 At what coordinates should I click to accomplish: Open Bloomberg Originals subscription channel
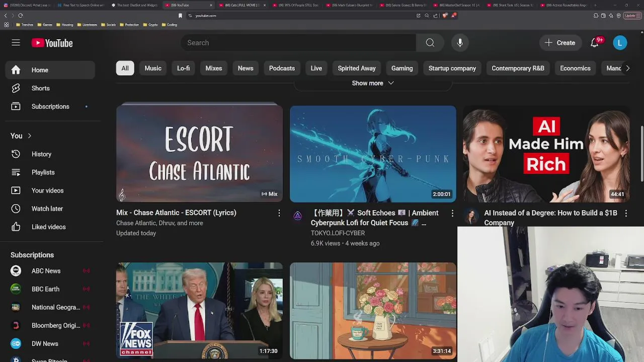tap(50, 325)
